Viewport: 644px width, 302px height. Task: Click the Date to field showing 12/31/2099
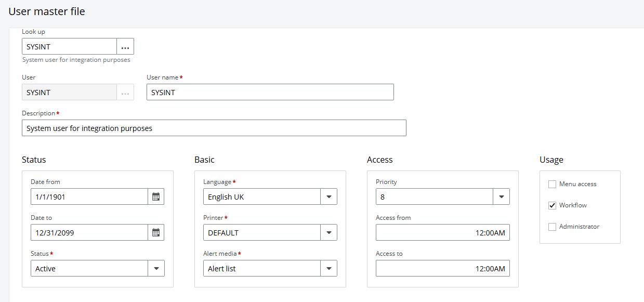tap(88, 232)
